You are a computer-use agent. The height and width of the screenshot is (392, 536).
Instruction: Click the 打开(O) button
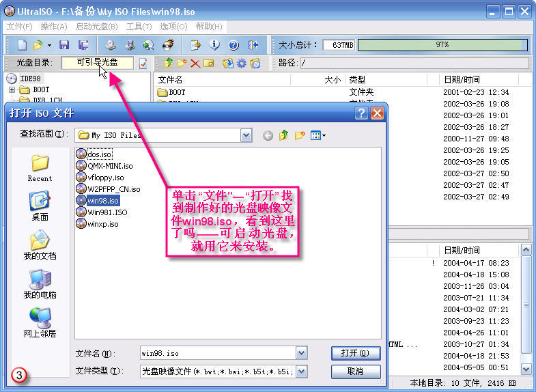coord(356,353)
